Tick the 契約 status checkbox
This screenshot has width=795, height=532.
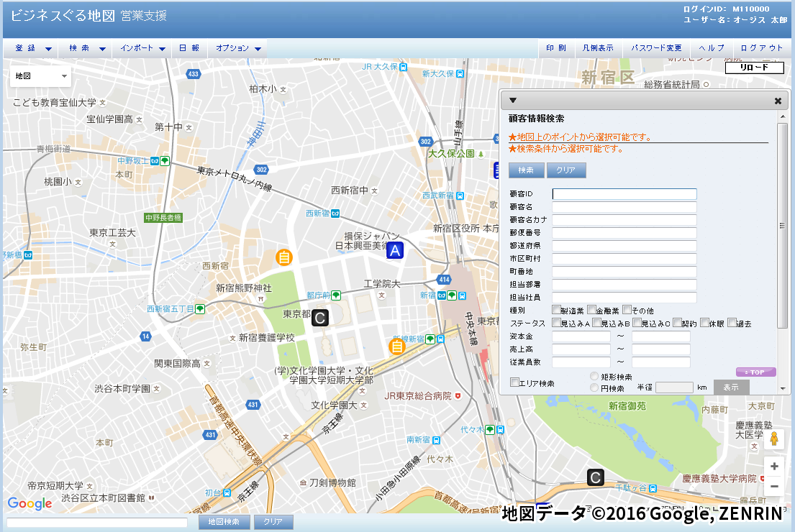pyautogui.click(x=677, y=323)
